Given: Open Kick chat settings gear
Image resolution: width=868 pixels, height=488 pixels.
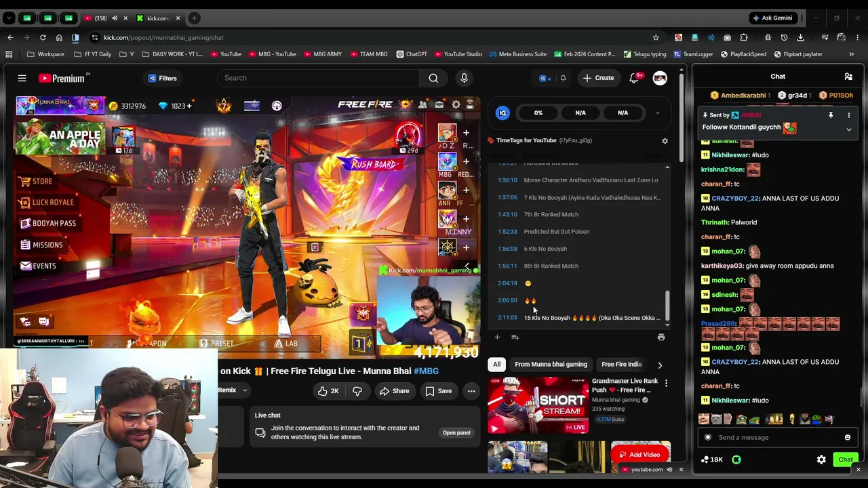Looking at the screenshot, I should pos(821,460).
